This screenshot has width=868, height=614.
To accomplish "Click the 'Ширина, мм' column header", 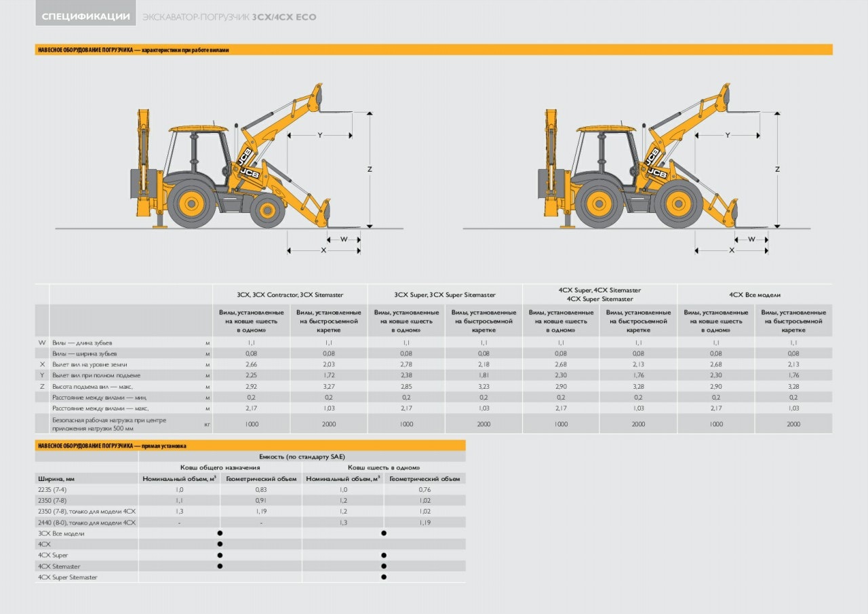I will coord(56,479).
